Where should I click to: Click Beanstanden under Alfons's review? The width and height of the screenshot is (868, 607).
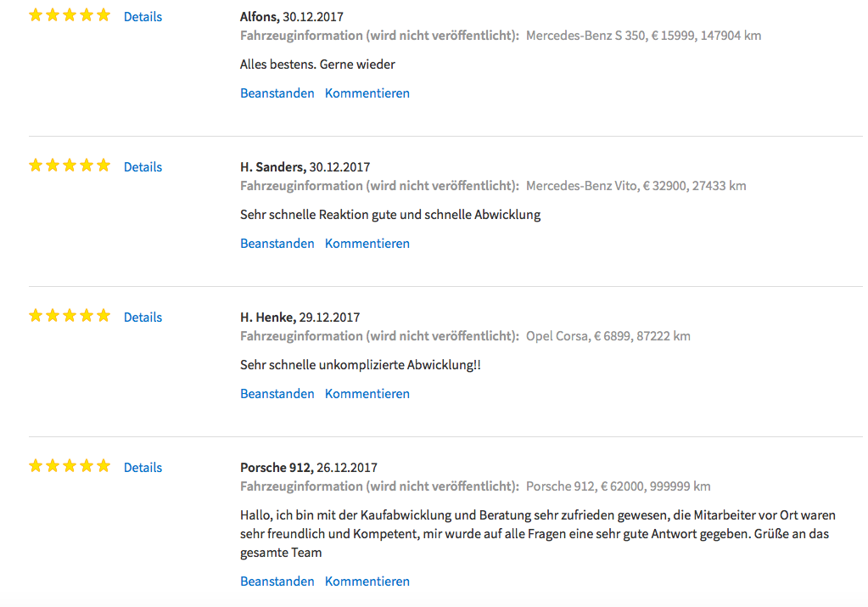(277, 93)
